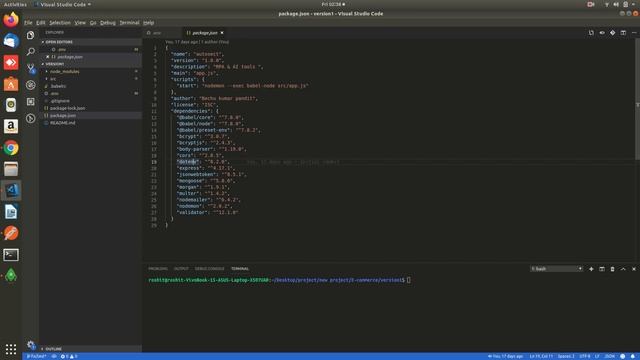Expand the node_modules folder
The width and height of the screenshot is (640, 360).
(x=64, y=71)
